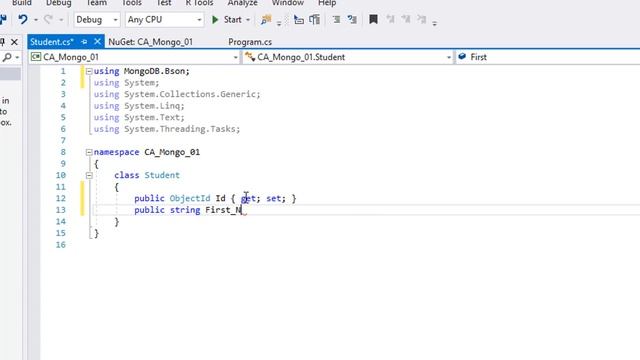The height and width of the screenshot is (360, 640).
Task: Open the Team menu
Action: (96, 3)
